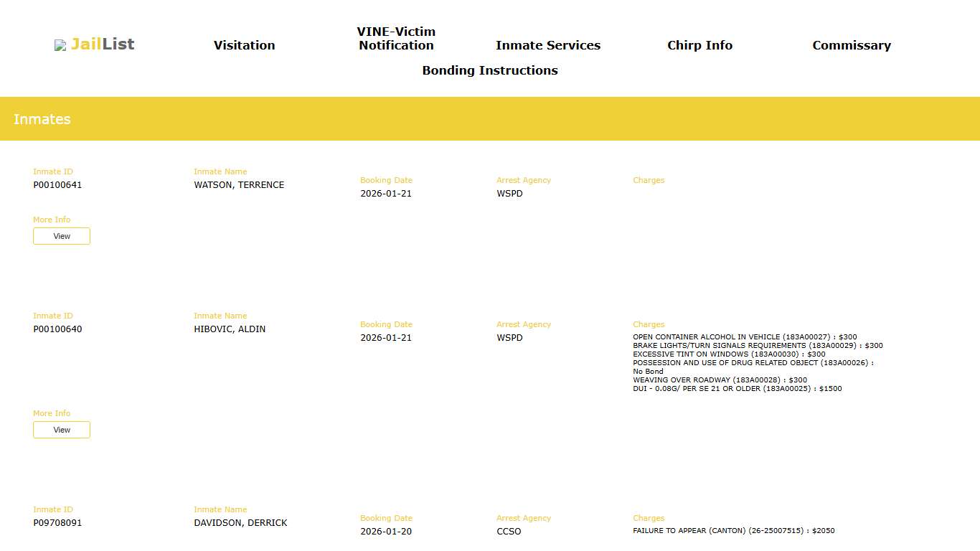Click inmate ID P00100641
The image size is (980, 551).
pyautogui.click(x=57, y=184)
